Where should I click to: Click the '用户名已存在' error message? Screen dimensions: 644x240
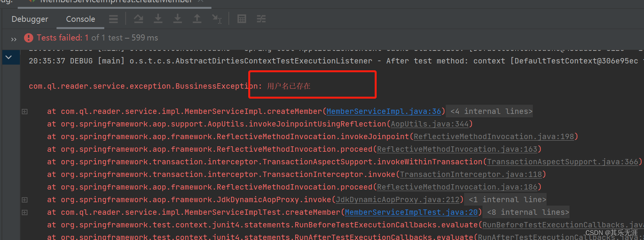(x=289, y=86)
